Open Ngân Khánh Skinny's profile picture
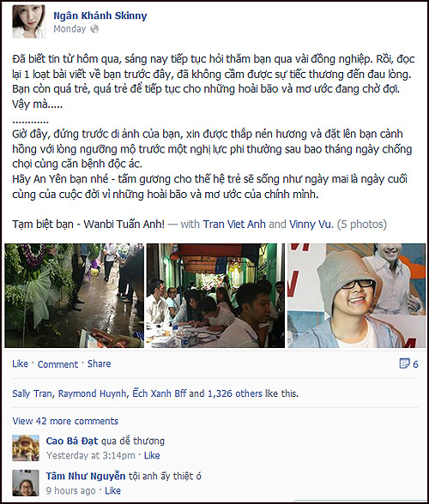The width and height of the screenshot is (429, 504). click(29, 22)
